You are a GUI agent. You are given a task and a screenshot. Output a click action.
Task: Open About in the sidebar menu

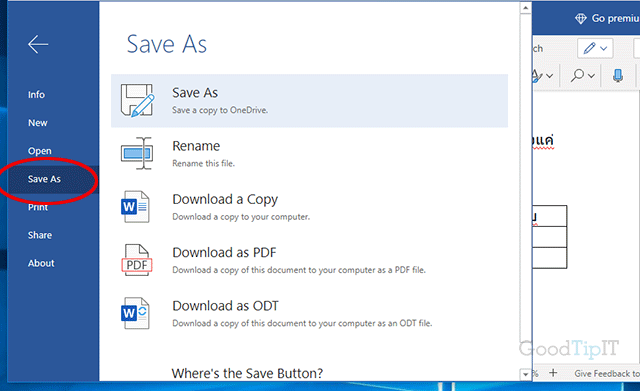41,263
